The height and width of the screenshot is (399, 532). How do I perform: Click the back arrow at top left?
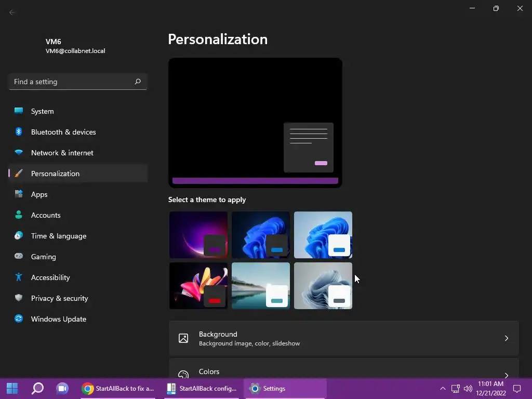click(12, 12)
